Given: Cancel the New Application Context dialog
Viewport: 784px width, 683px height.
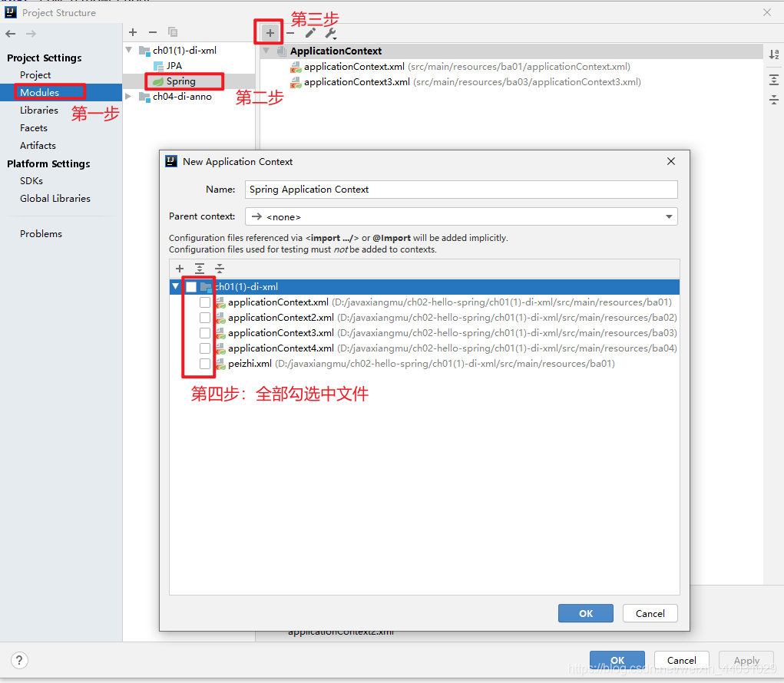Looking at the screenshot, I should pyautogui.click(x=650, y=613).
